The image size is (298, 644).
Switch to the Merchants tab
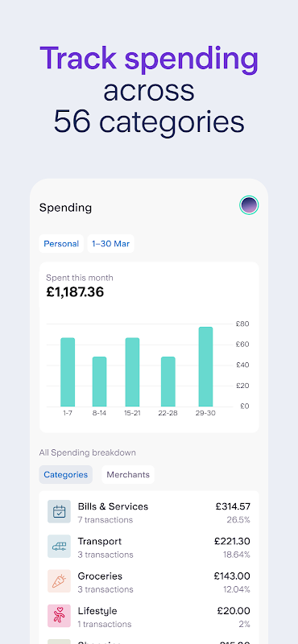[x=128, y=474]
